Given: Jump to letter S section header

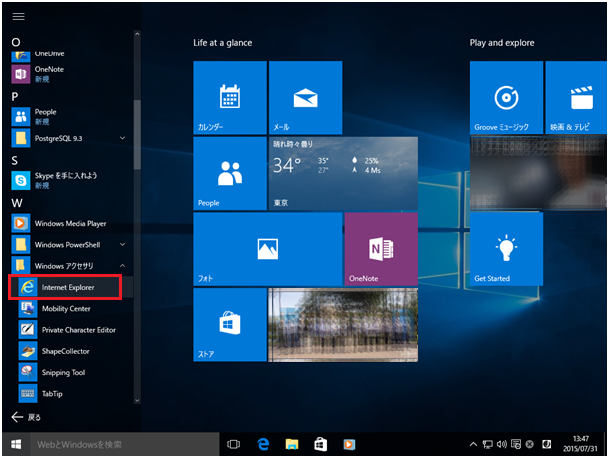Looking at the screenshot, I should pyautogui.click(x=15, y=160).
